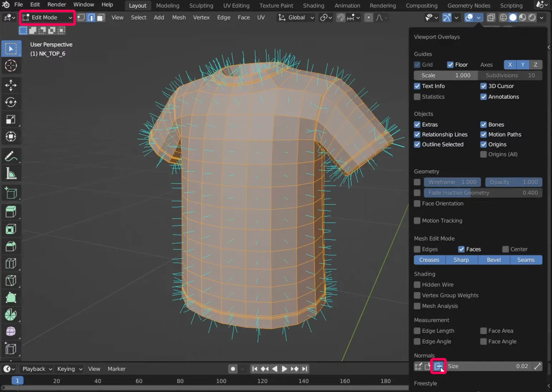Select the Add Cube tool
The image size is (552, 392).
point(11,193)
